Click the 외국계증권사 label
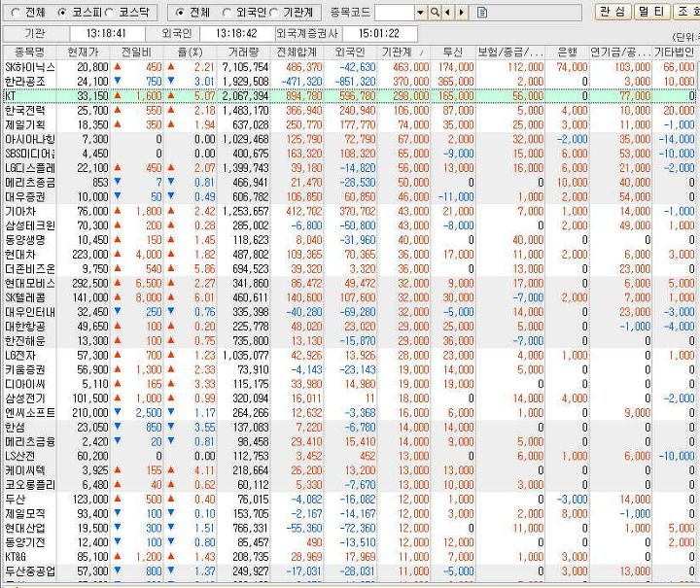Viewport: 700px width, 588px height. (x=307, y=33)
